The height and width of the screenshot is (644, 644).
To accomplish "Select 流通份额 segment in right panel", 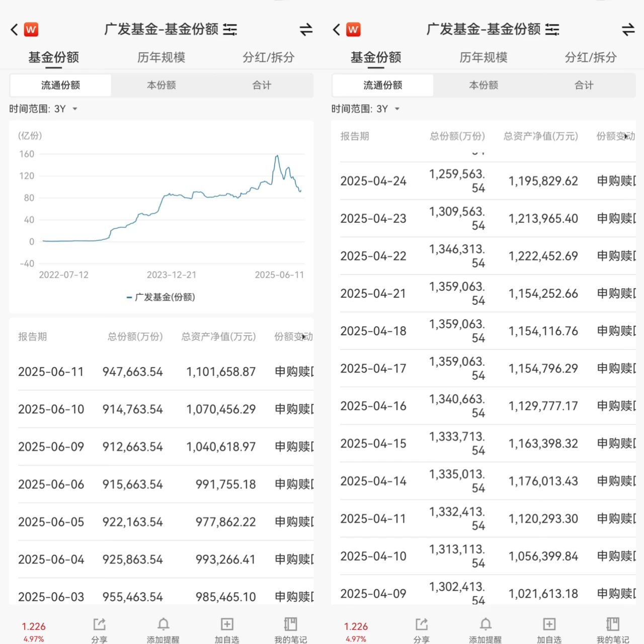I will (x=382, y=86).
